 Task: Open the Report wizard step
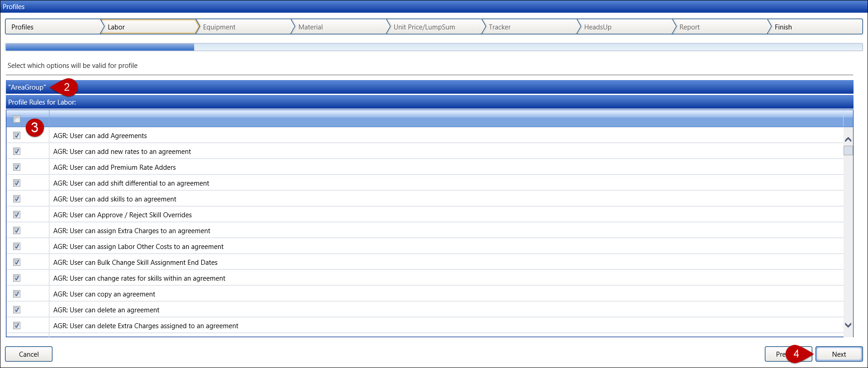[689, 27]
